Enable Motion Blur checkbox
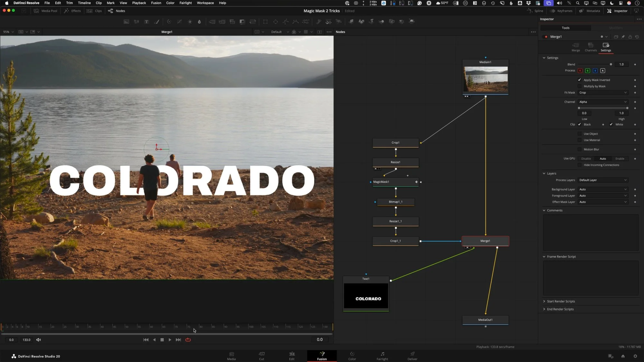644x362 pixels. tap(580, 149)
